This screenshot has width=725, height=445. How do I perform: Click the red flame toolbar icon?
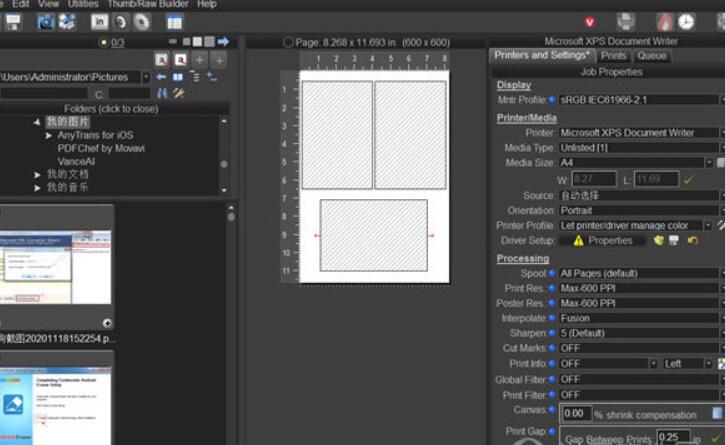point(664,22)
